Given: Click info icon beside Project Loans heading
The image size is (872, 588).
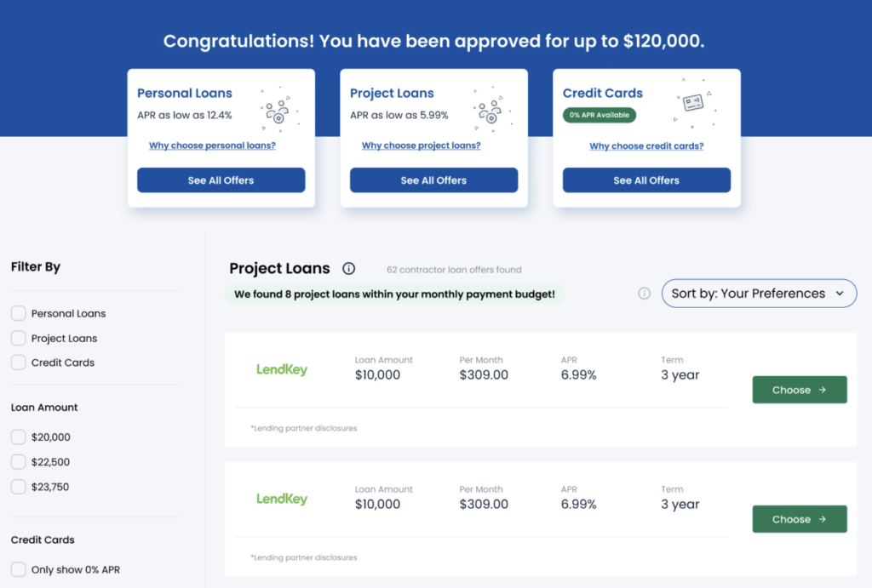Looking at the screenshot, I should tap(348, 269).
